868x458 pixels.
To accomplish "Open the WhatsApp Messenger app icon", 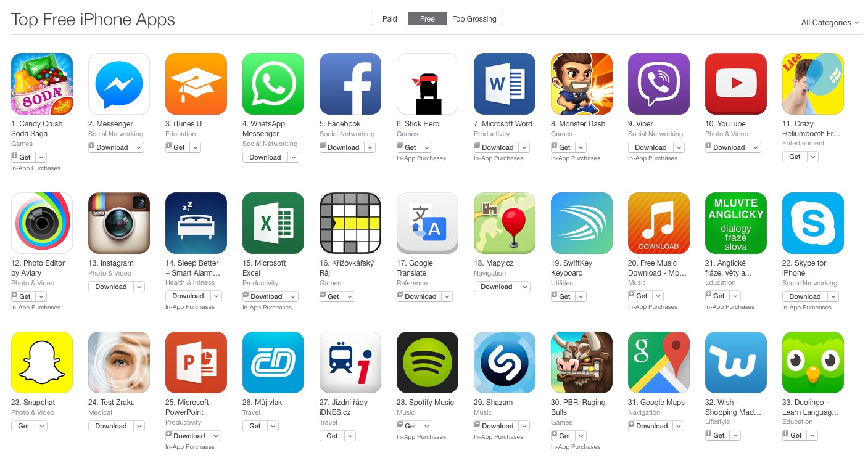I will 273,84.
